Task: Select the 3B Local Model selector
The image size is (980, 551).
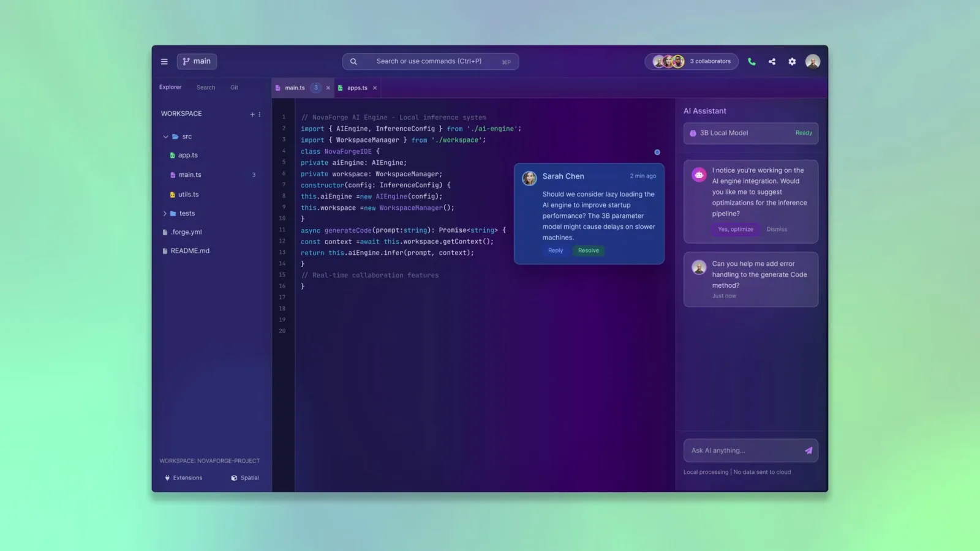Action: click(x=751, y=133)
